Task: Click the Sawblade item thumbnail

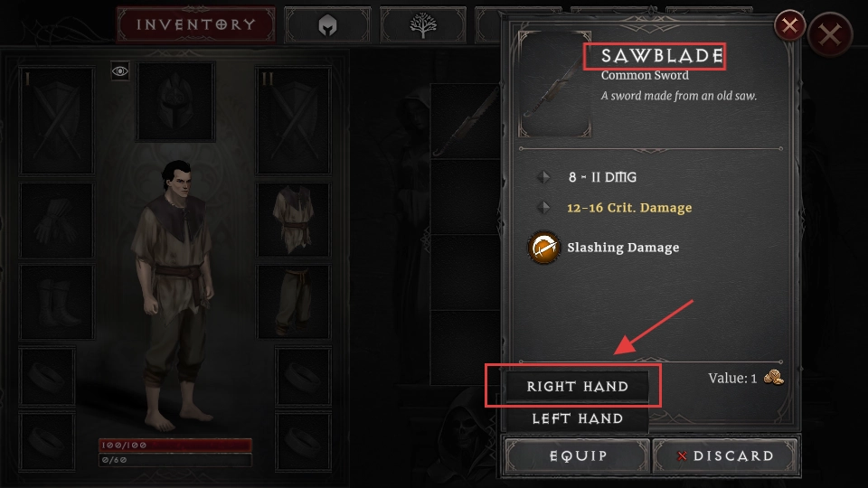Action: (x=554, y=84)
